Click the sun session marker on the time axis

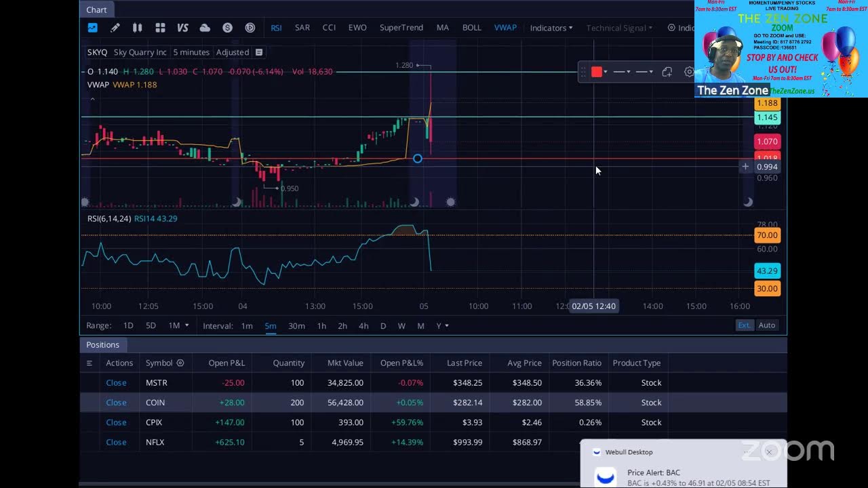tap(451, 202)
